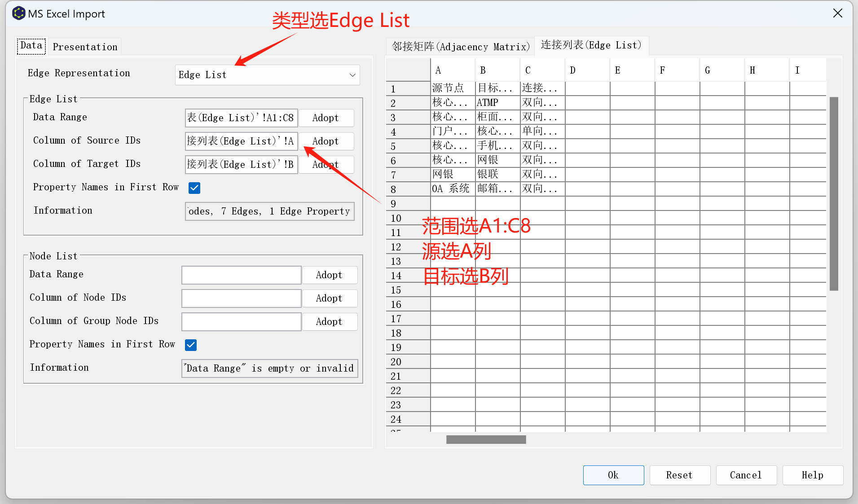Open the Adjacency Matrix sheet tab
Image resolution: width=858 pixels, height=504 pixels.
tap(460, 47)
